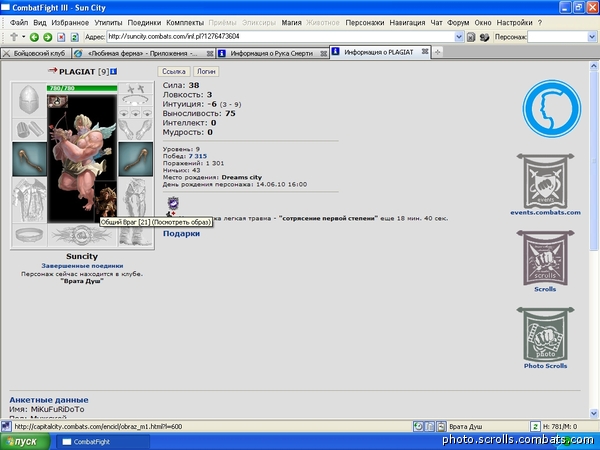The image size is (600, 450).
Task: Click the body armor equipment slot
Action: coord(29,200)
